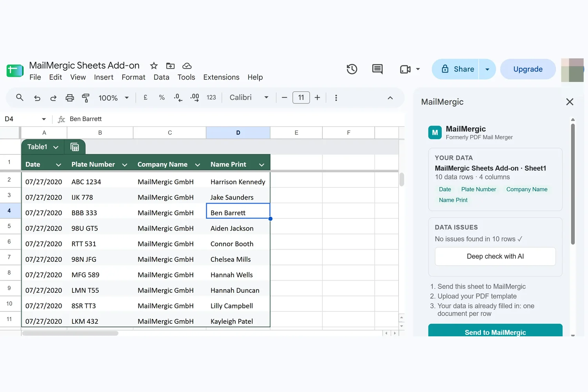Collapse the toolbar with the up chevron
The height and width of the screenshot is (392, 588).
click(390, 98)
